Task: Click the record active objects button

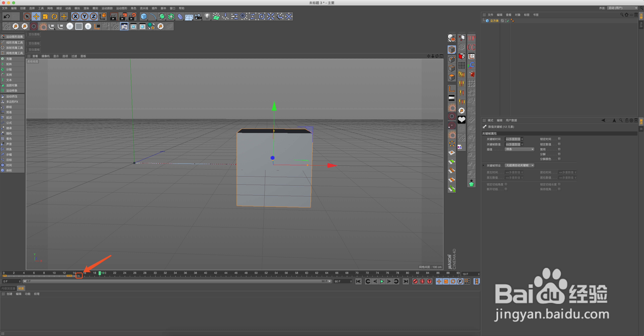Action: pos(415,281)
